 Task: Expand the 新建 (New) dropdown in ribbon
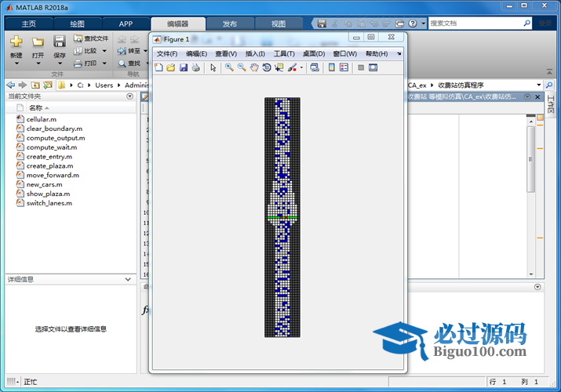click(x=16, y=56)
